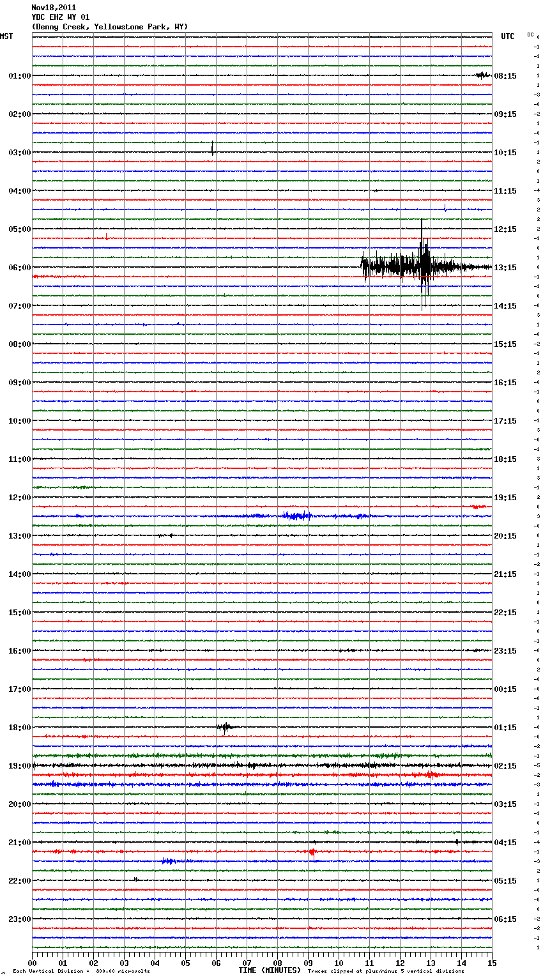Click the 13:15 UTC time label
The image size is (543, 980).
coord(505,268)
